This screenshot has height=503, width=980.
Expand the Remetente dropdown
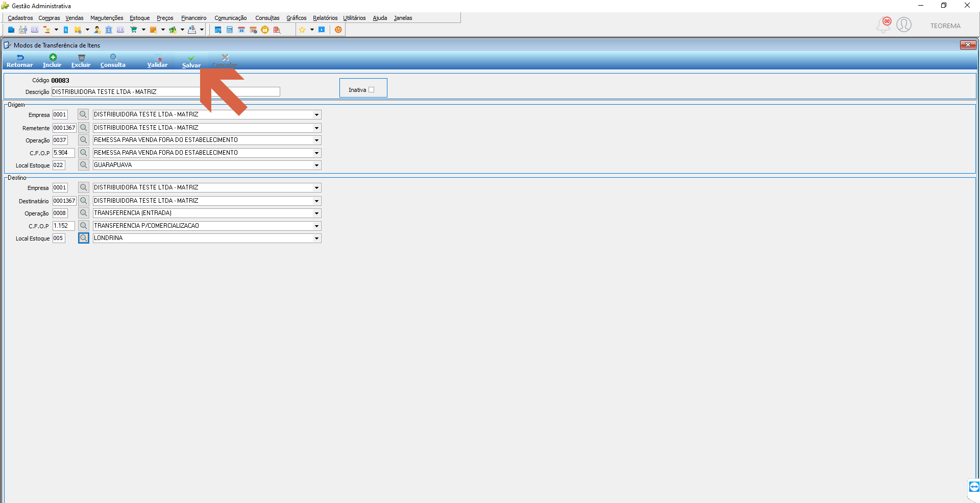click(x=316, y=128)
